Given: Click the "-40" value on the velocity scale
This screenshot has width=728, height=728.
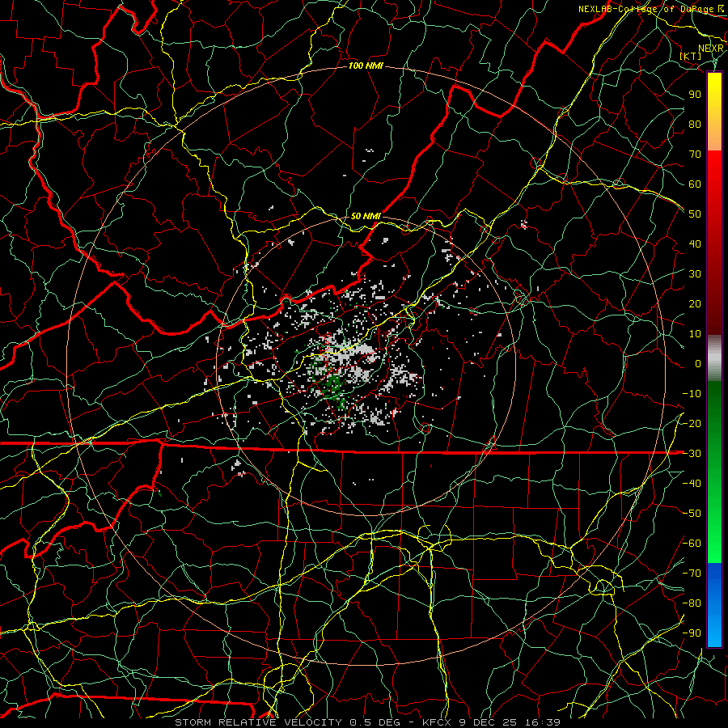Looking at the screenshot, I should 692,484.
